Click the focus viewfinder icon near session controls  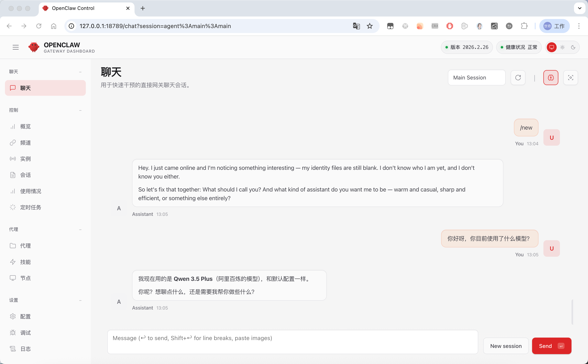click(570, 78)
